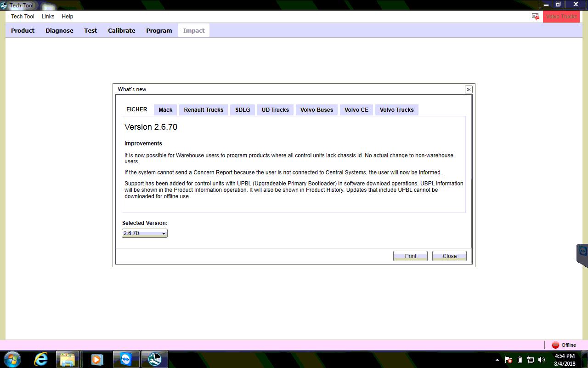
Task: Click the Selected Version label
Action: [145, 223]
